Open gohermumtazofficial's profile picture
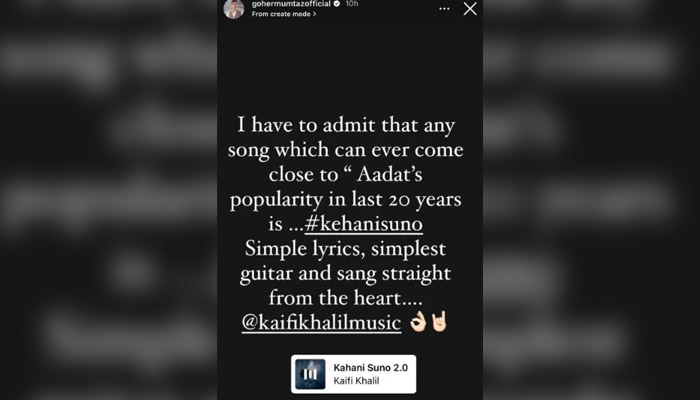 [234, 9]
